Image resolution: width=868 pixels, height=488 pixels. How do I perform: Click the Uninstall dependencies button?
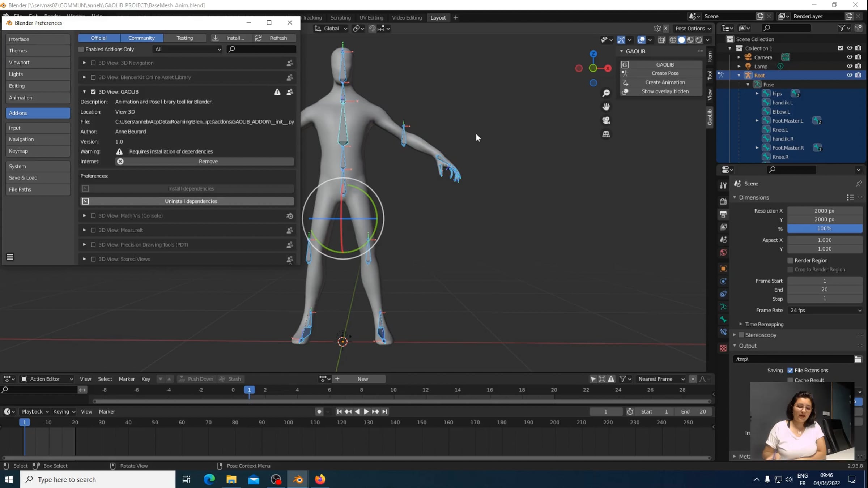pyautogui.click(x=187, y=201)
